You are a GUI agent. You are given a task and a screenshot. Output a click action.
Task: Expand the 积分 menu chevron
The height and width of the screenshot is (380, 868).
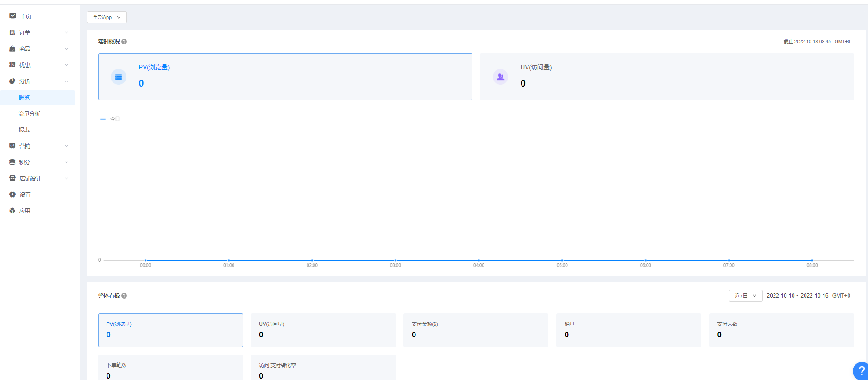point(66,162)
